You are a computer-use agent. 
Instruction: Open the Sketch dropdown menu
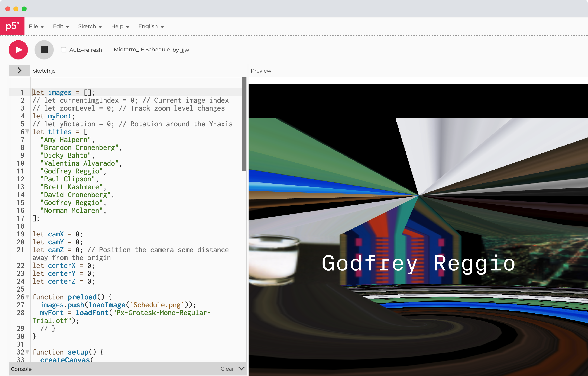click(90, 26)
